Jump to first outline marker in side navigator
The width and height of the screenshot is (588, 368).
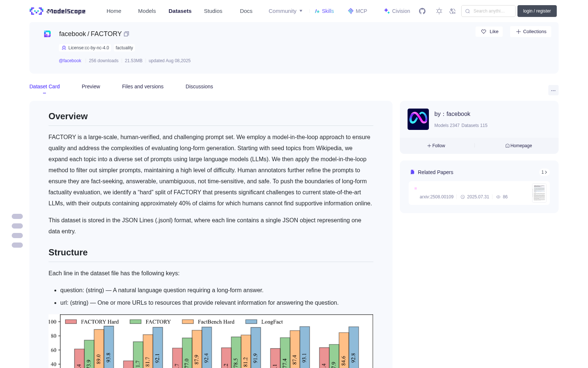[x=17, y=216]
